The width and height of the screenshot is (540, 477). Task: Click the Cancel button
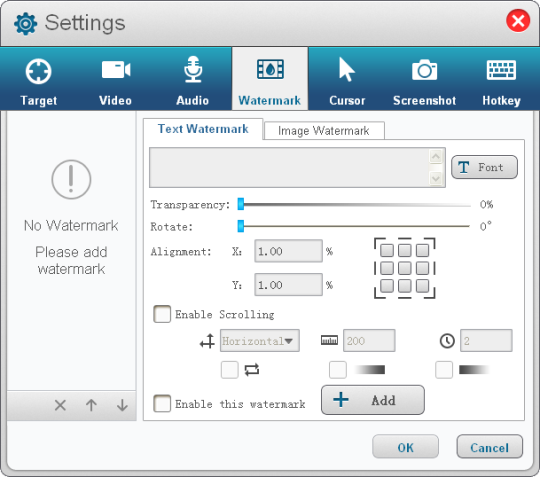click(x=489, y=447)
